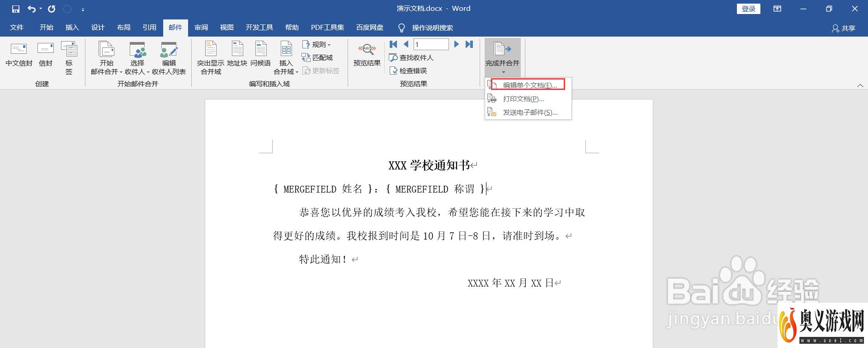The height and width of the screenshot is (348, 868).
Task: Collapse the ribbon with chevron
Action: tap(860, 85)
